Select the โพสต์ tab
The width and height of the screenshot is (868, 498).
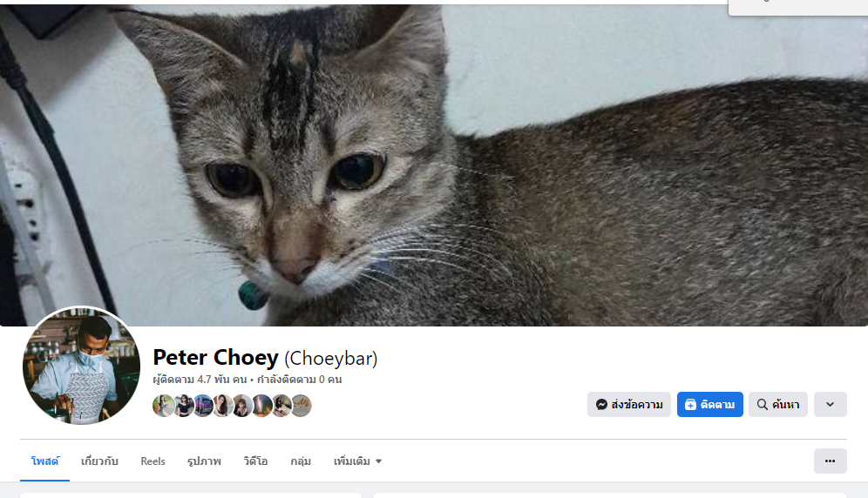point(44,461)
